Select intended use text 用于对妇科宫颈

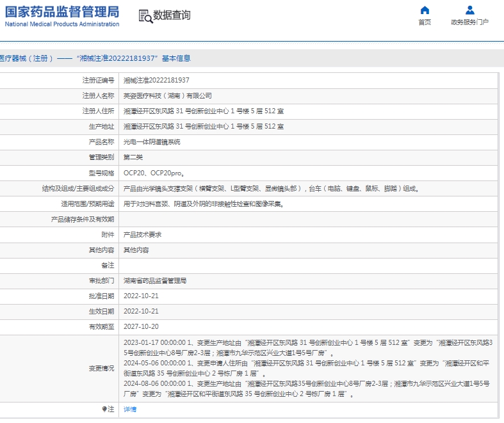pos(204,204)
